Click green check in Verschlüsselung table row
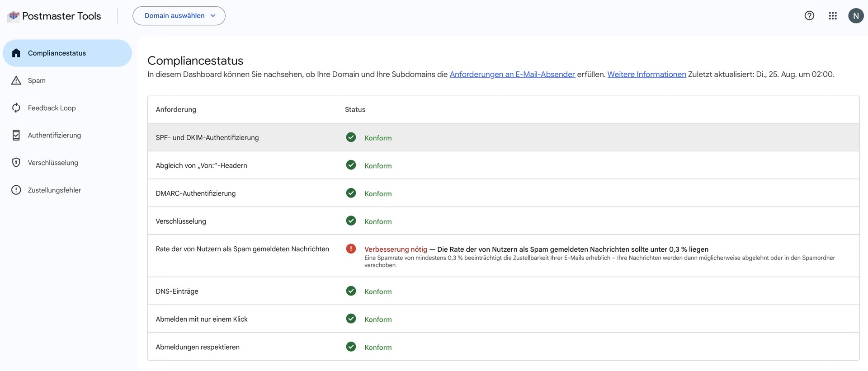868x371 pixels. click(351, 221)
